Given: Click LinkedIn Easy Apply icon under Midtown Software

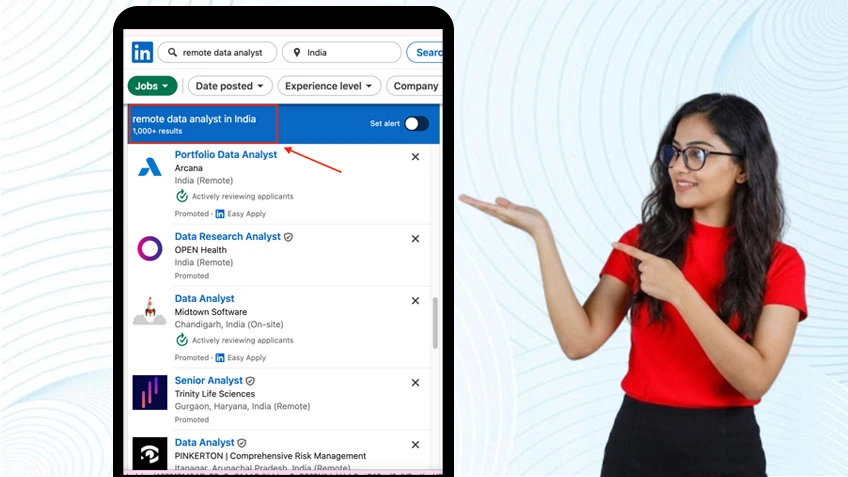Looking at the screenshot, I should pyautogui.click(x=220, y=357).
